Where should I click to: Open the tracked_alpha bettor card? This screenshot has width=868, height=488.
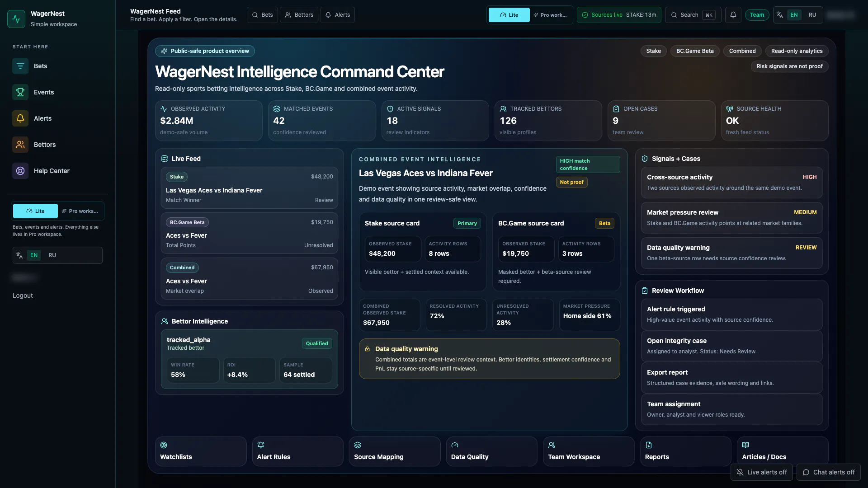click(250, 359)
